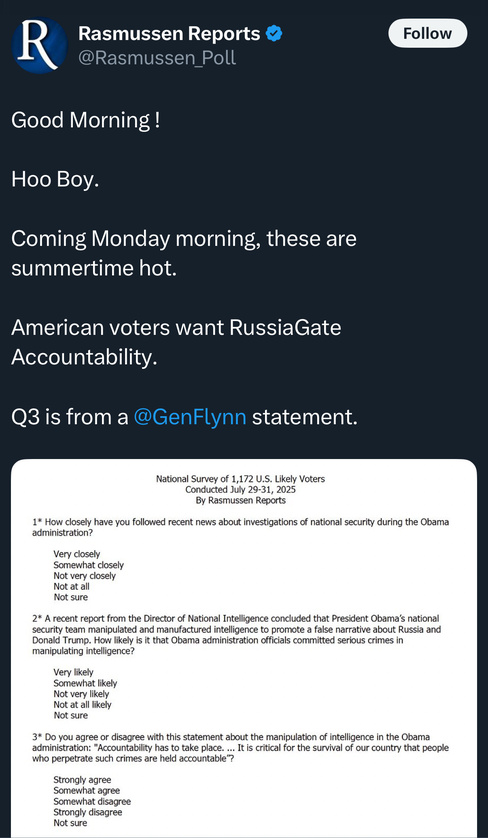Open the @GenFlynn mention link
The image size is (488, 838).
pos(190,417)
